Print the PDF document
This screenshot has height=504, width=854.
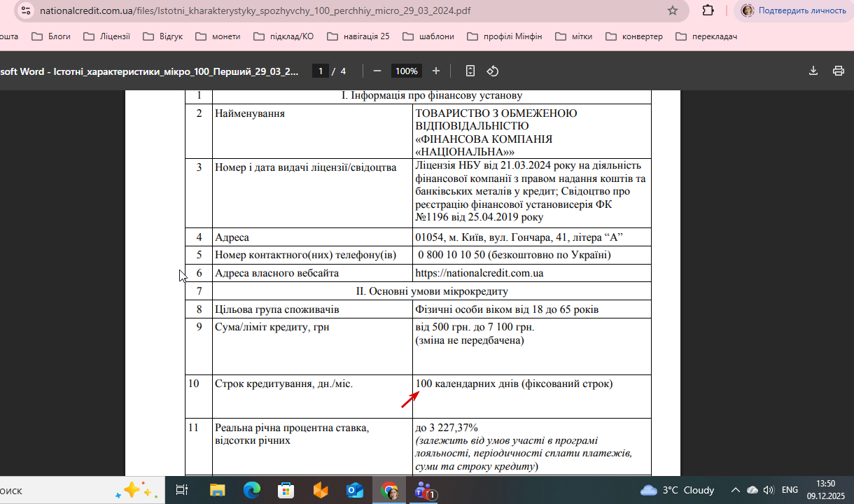tap(839, 71)
